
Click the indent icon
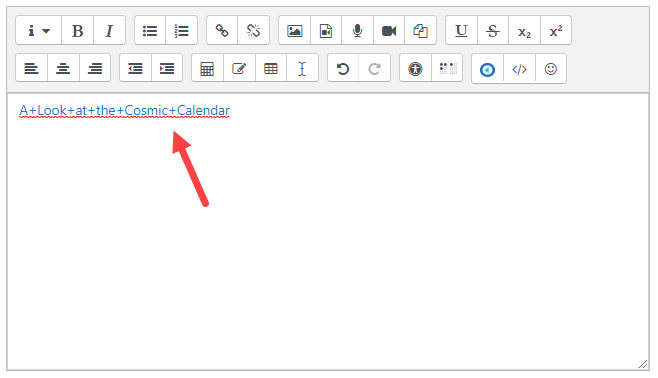point(167,68)
